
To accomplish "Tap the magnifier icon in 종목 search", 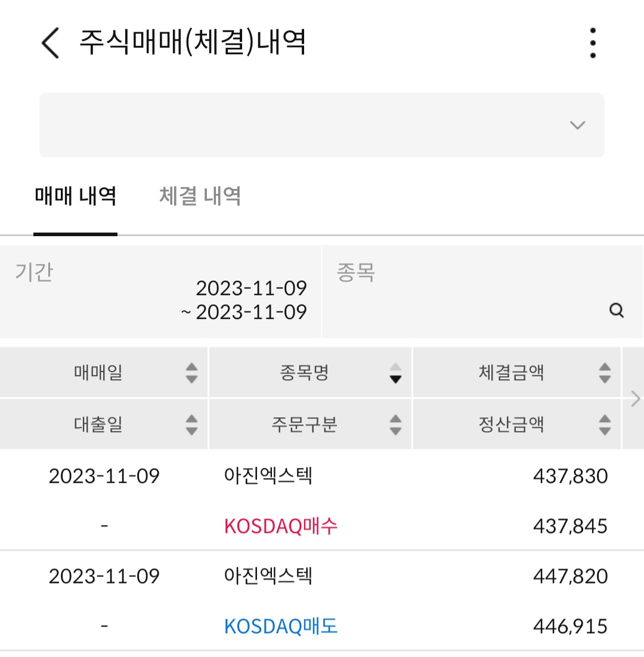I will pyautogui.click(x=617, y=311).
